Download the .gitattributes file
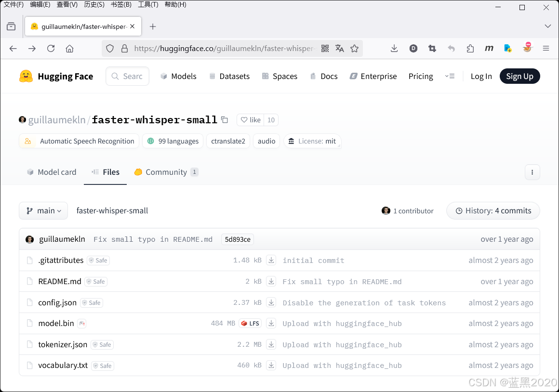The height and width of the screenshot is (392, 559). pyautogui.click(x=271, y=260)
